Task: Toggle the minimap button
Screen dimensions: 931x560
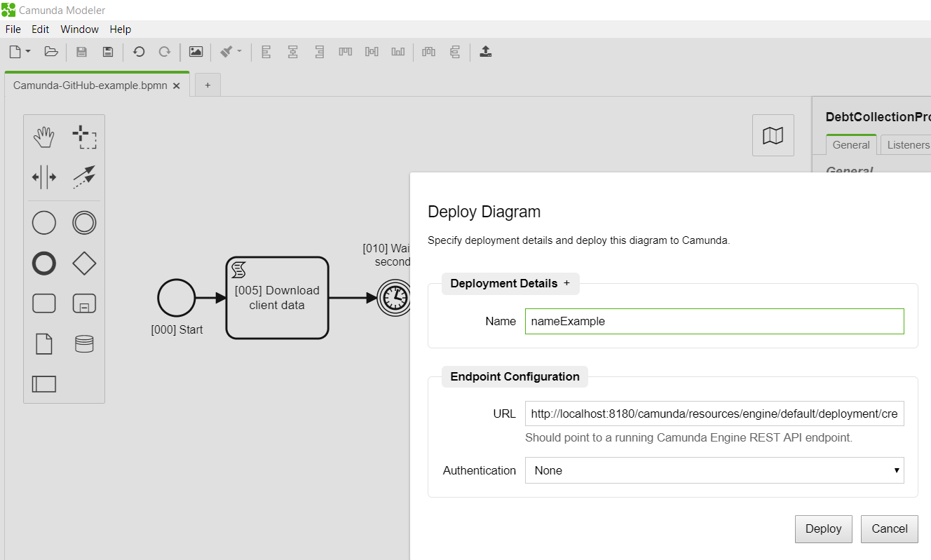Action: 773,135
